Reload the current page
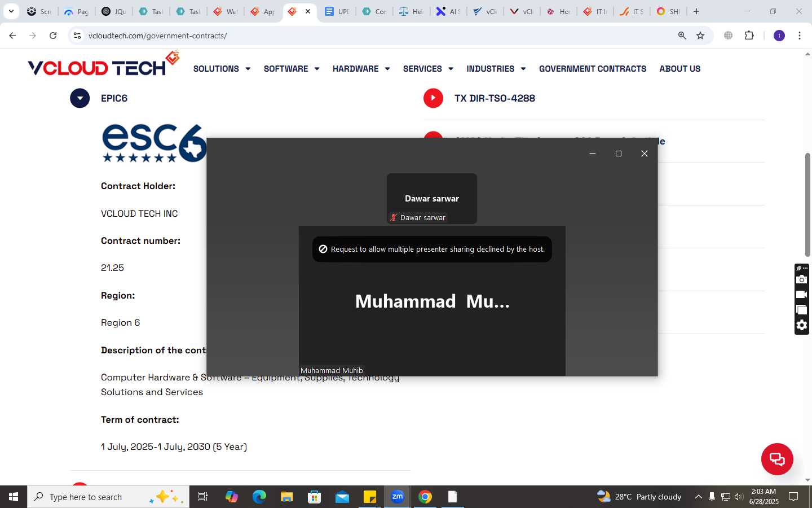Viewport: 812px width, 508px height. coord(53,36)
